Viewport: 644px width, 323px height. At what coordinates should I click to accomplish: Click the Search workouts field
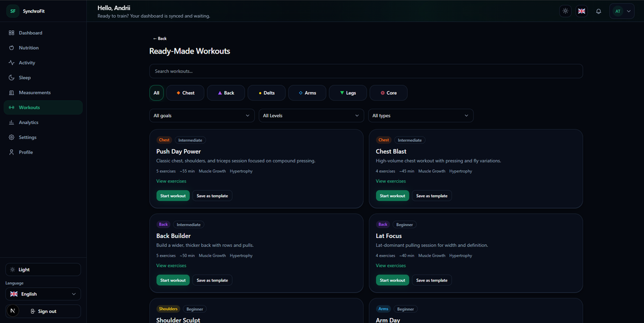coord(366,71)
